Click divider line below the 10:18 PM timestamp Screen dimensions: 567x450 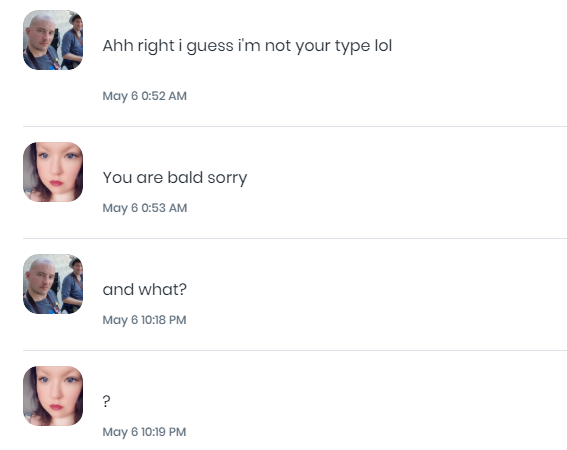295,351
